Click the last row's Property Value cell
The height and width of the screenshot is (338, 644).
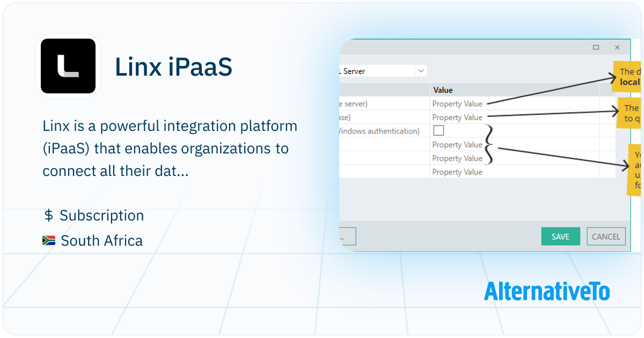pos(457,172)
